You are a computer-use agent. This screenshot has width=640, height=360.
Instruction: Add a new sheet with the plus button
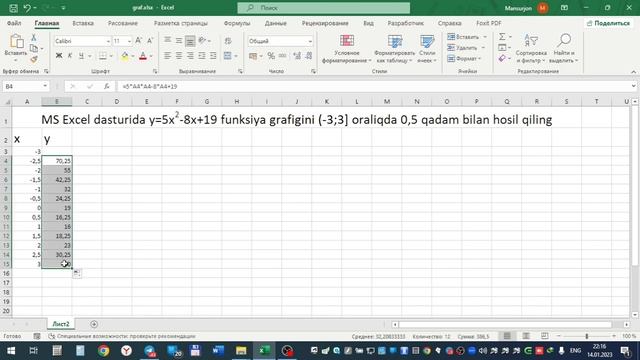[94, 324]
